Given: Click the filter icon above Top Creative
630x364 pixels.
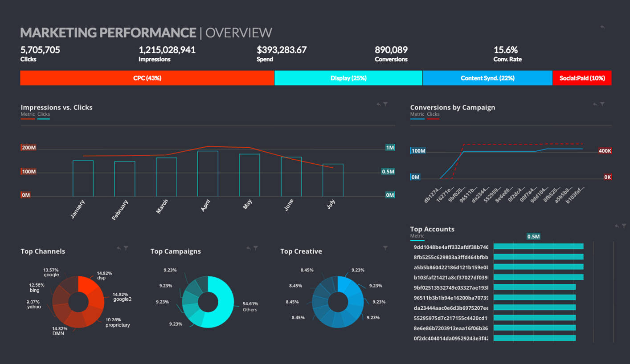Looking at the screenshot, I should [x=385, y=248].
